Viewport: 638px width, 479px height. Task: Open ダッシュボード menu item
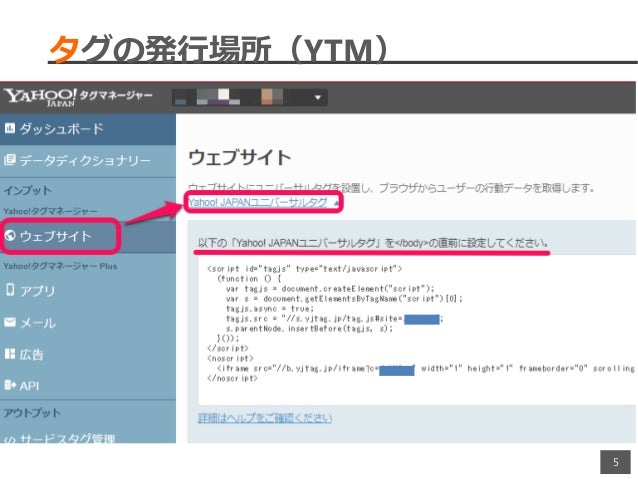(88, 129)
